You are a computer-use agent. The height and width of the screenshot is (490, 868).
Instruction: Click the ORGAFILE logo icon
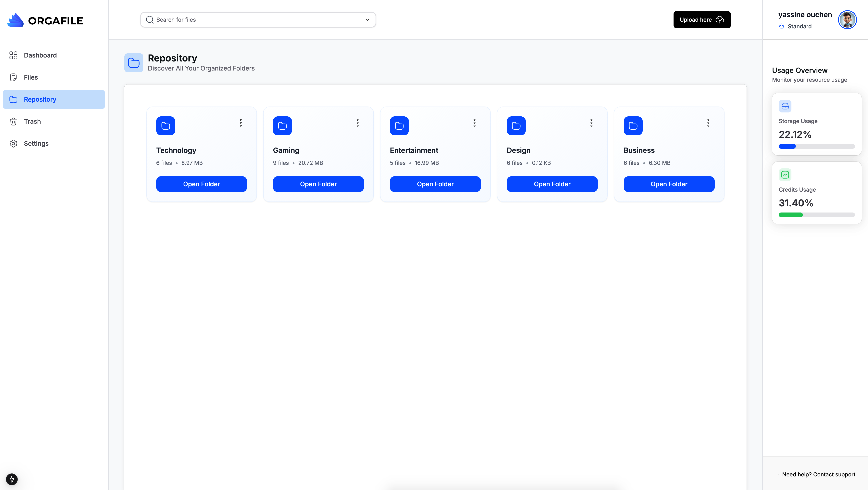(16, 20)
